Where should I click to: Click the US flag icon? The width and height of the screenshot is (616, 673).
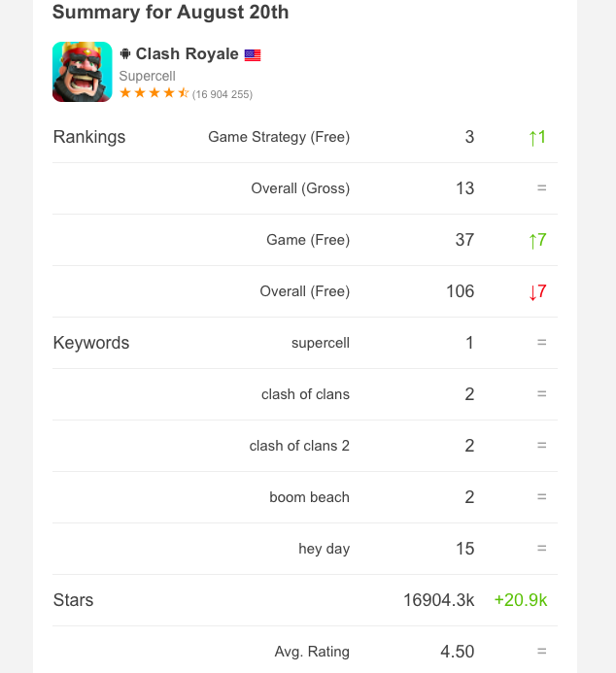tap(253, 55)
